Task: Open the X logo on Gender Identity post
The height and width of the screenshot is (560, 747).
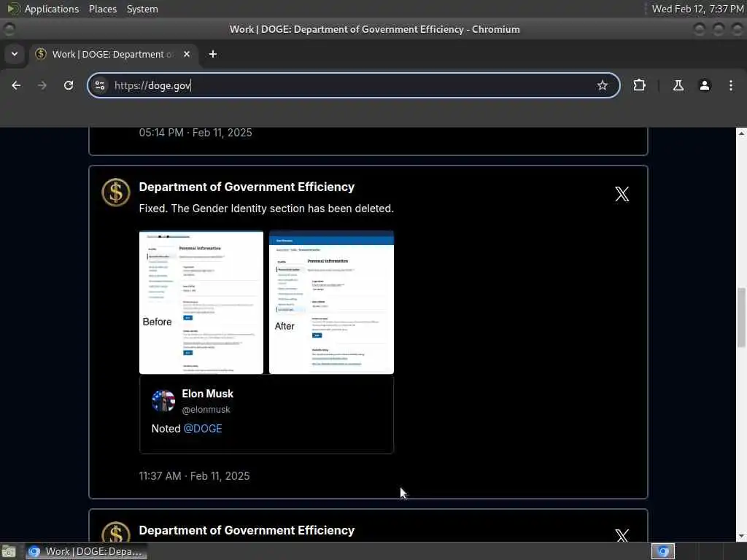Action: coord(622,194)
